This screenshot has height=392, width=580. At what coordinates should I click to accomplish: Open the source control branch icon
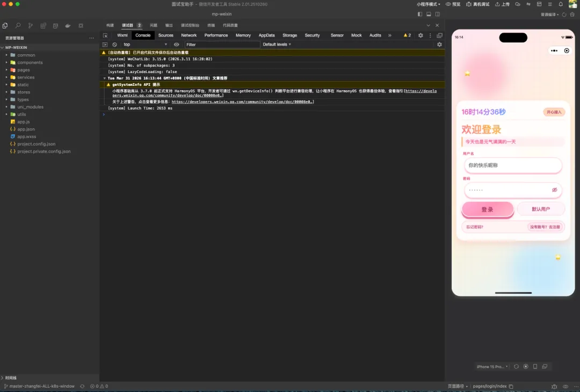[30, 26]
